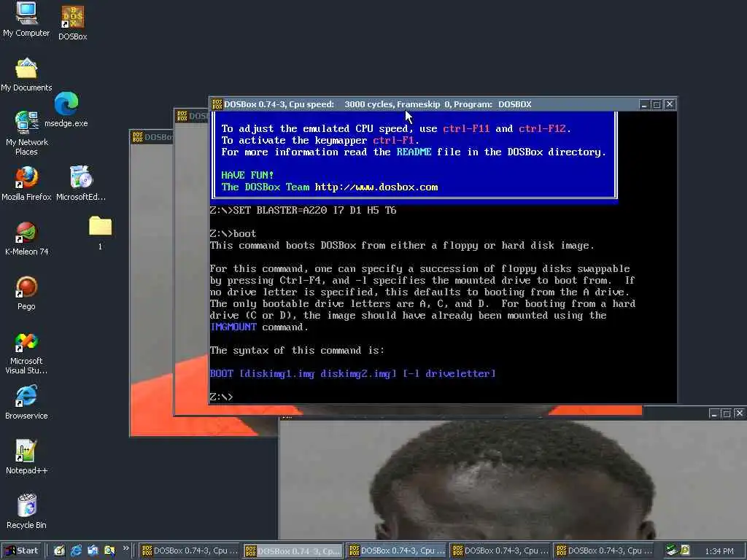The width and height of the screenshot is (747, 560).
Task: Select the MicrosoftEd... installer icon
Action: click(81, 184)
